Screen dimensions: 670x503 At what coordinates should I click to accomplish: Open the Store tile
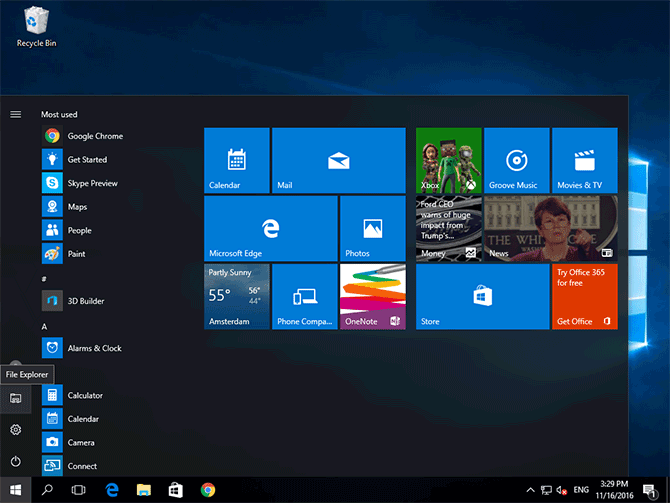click(x=483, y=297)
